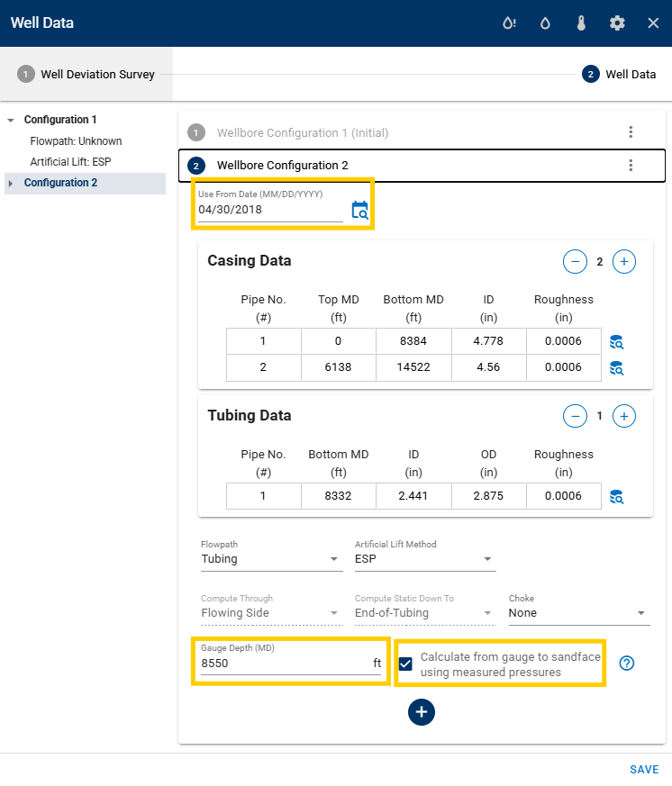This screenshot has height=786, width=672.
Task: Open the Flowpath dropdown
Action: (x=271, y=559)
